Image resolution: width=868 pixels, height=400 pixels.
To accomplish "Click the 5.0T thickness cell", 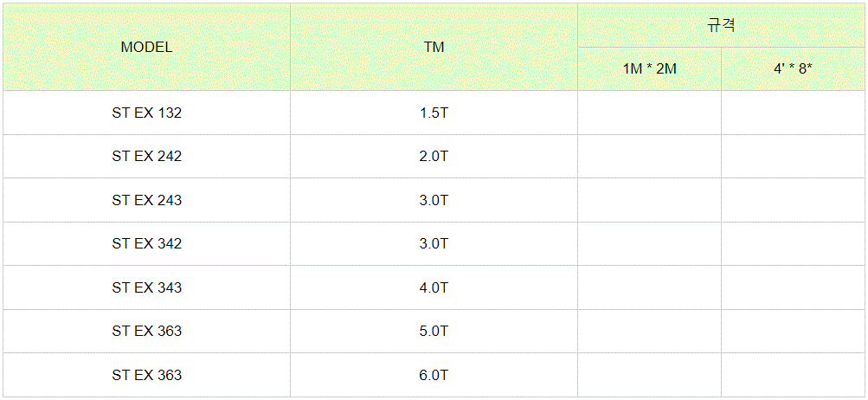I will click(x=434, y=332).
